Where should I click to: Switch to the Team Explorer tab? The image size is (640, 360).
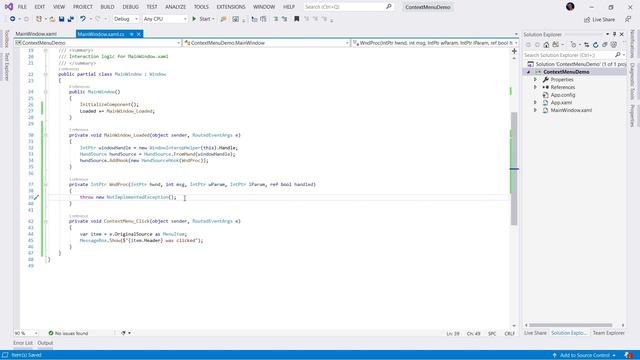tap(609, 333)
